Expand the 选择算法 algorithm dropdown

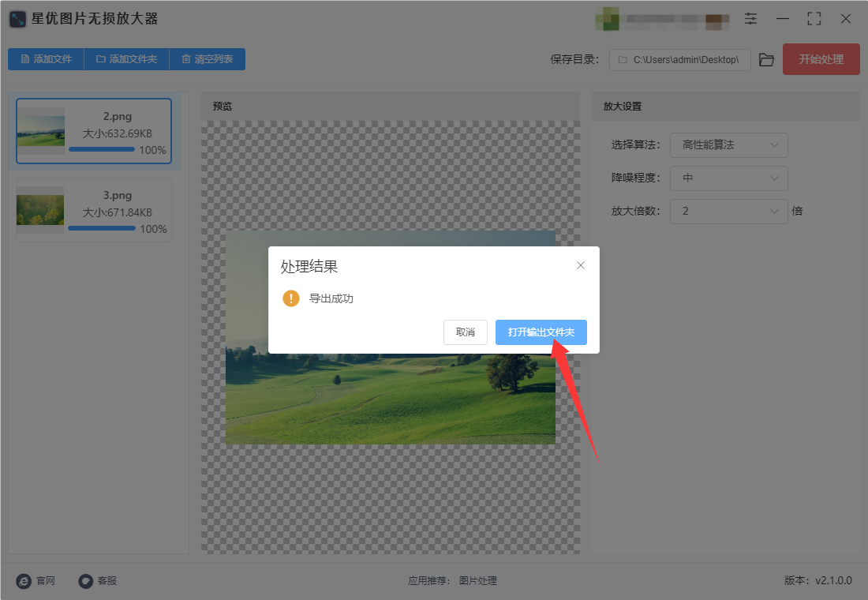click(x=728, y=145)
